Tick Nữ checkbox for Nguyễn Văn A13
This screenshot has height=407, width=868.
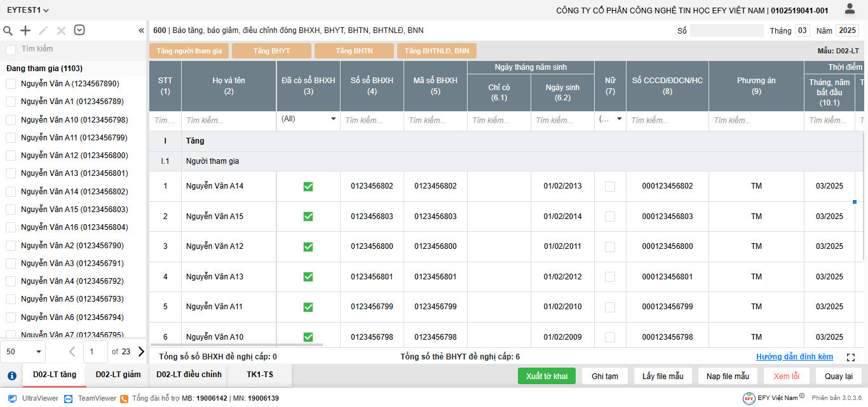[x=610, y=277]
